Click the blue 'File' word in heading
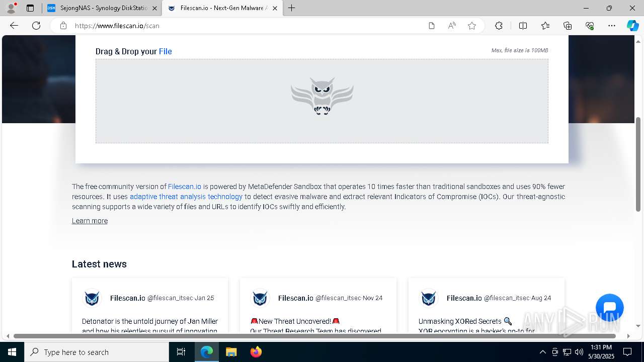This screenshot has height=362, width=644. pos(166,51)
